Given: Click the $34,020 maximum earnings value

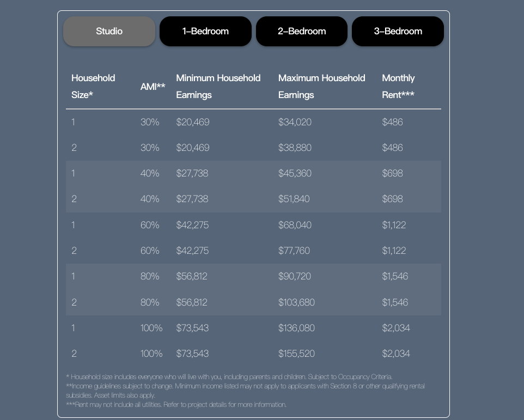Looking at the screenshot, I should coord(295,122).
